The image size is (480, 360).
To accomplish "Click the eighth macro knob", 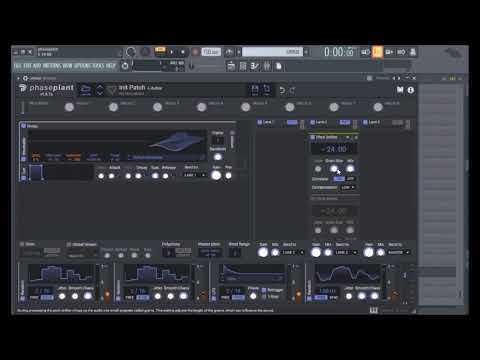I will (x=378, y=107).
